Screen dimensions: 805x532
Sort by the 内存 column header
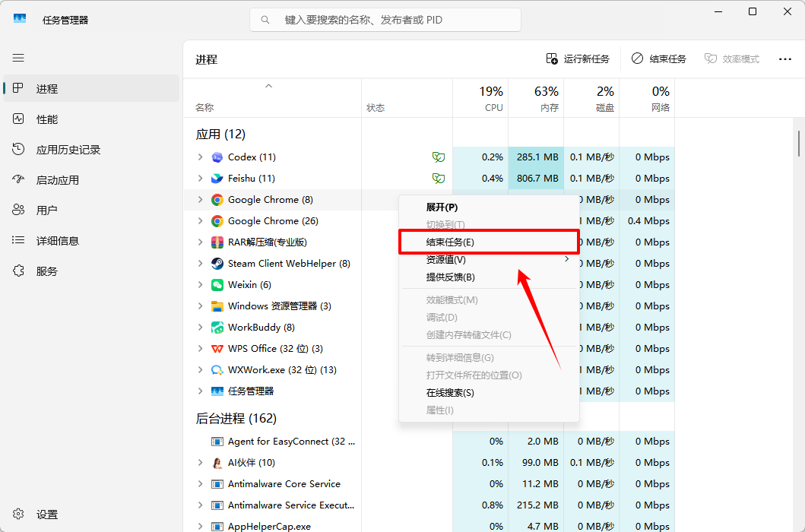coord(536,99)
